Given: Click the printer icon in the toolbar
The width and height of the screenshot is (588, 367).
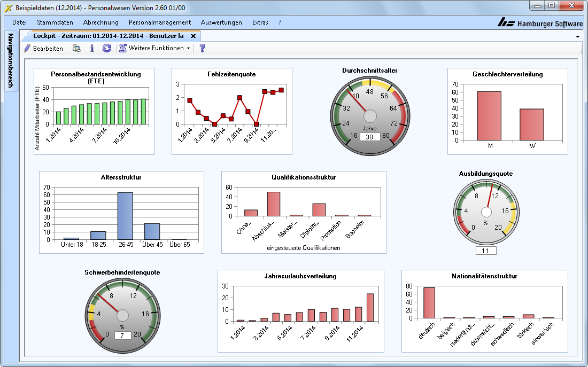Looking at the screenshot, I should 77,49.
